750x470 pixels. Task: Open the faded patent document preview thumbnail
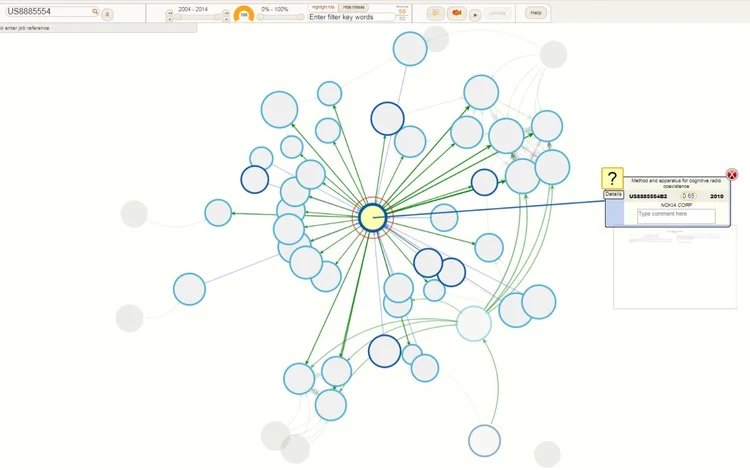tap(675, 268)
